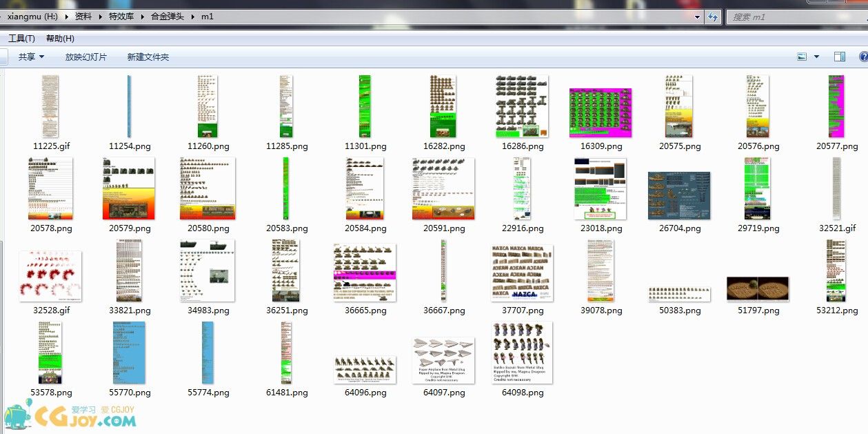This screenshot has height=434, width=868.
Task: Go to the 合金弹头 breadcrumb folder
Action: click(x=168, y=17)
